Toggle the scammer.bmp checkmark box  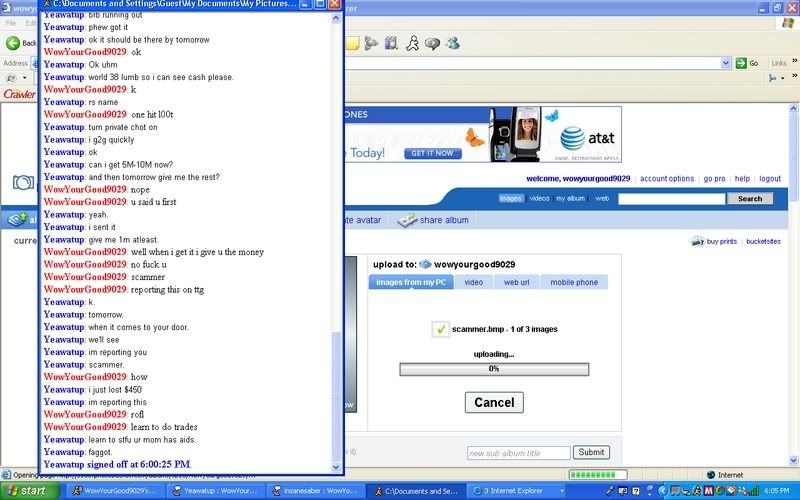[x=440, y=329]
